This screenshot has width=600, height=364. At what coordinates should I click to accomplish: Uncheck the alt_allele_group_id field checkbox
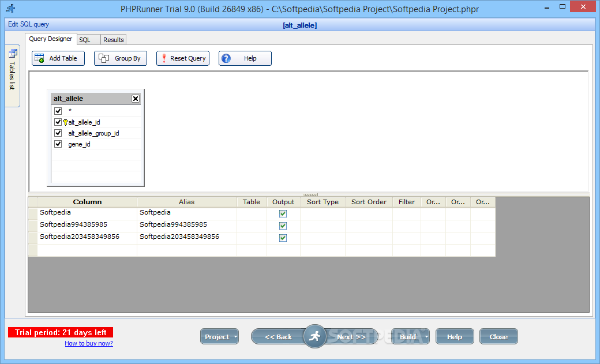pyautogui.click(x=58, y=133)
